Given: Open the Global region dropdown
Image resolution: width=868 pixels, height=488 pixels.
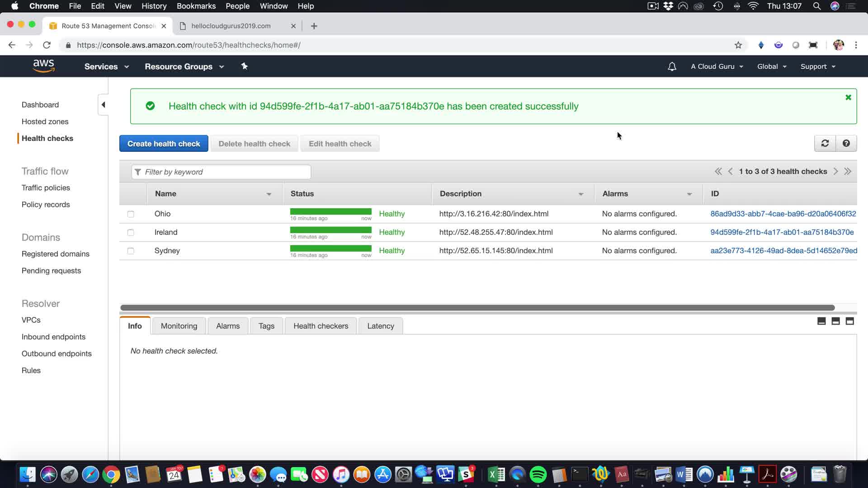Looking at the screenshot, I should [x=772, y=66].
